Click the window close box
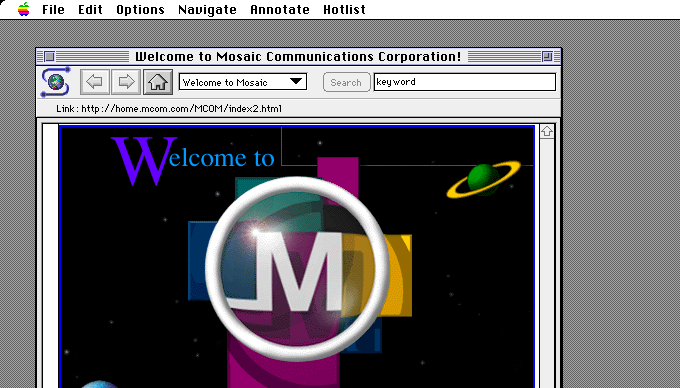 (x=50, y=56)
